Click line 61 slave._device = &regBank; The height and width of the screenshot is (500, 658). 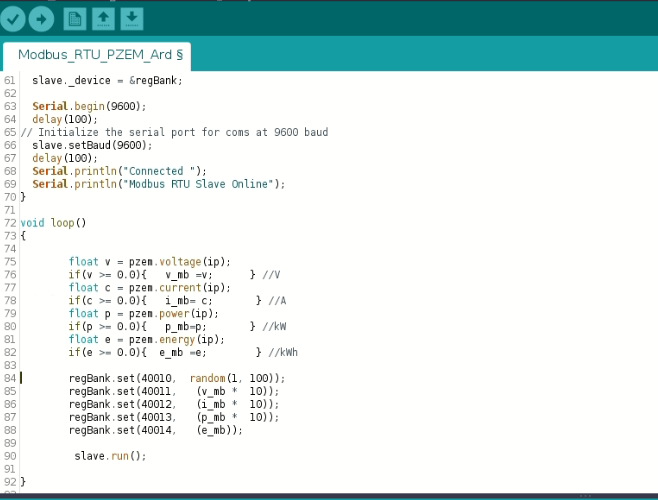(x=107, y=80)
